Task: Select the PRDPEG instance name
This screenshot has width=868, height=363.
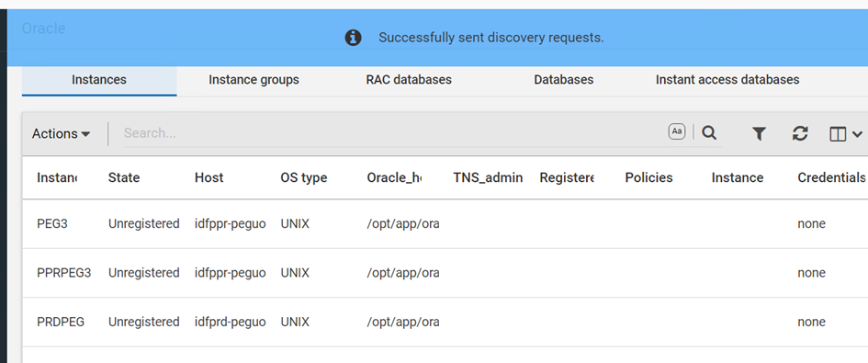Action: pyautogui.click(x=61, y=322)
